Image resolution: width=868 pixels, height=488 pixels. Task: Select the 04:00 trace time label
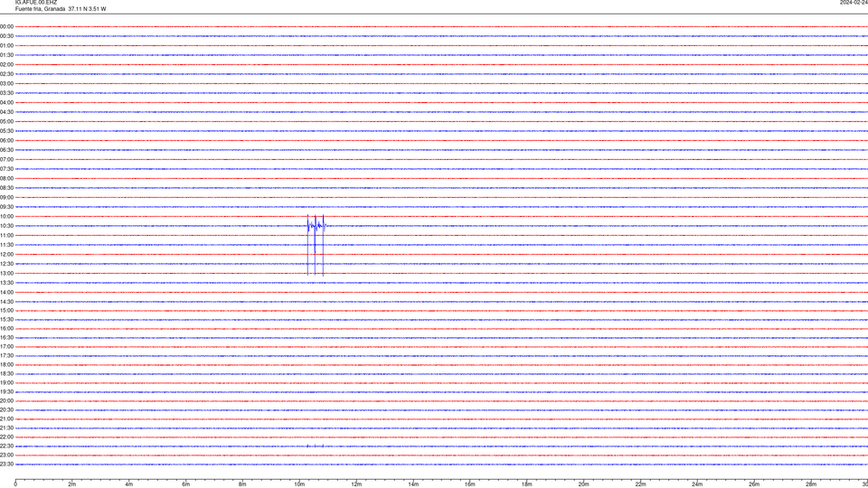coord(6,102)
